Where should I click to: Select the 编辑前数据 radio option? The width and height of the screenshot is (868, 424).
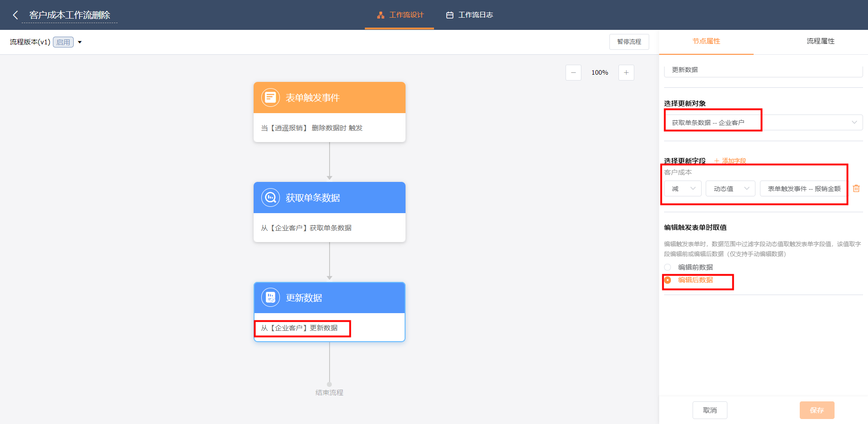(x=667, y=267)
